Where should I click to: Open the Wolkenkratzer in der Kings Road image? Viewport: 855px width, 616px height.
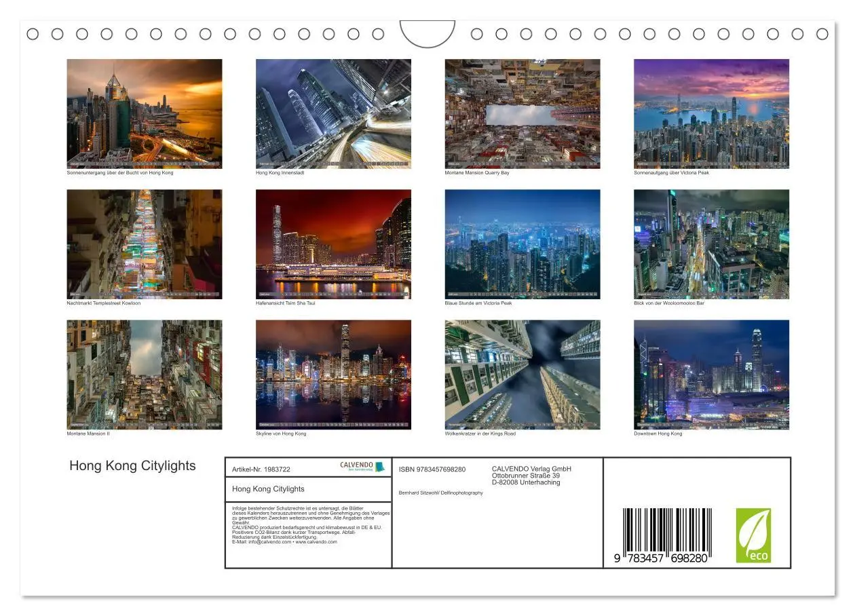pyautogui.click(x=522, y=374)
